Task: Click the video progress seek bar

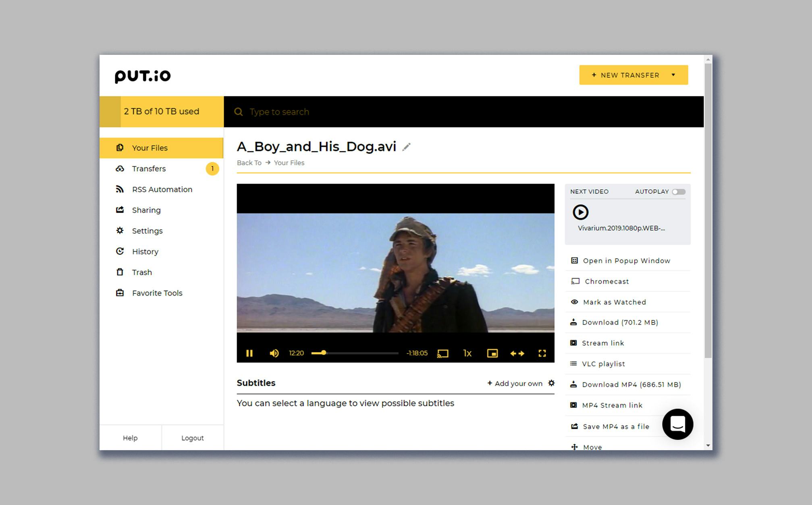Action: click(355, 353)
